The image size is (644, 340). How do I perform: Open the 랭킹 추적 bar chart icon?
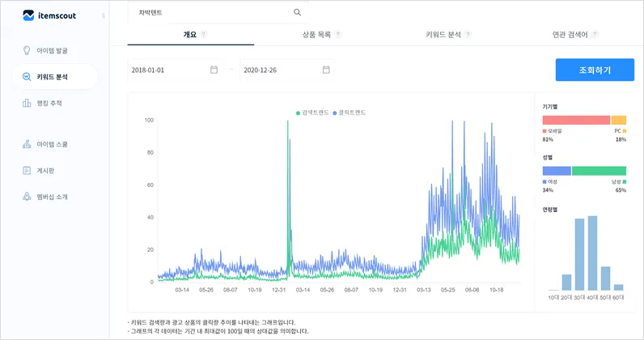click(27, 103)
